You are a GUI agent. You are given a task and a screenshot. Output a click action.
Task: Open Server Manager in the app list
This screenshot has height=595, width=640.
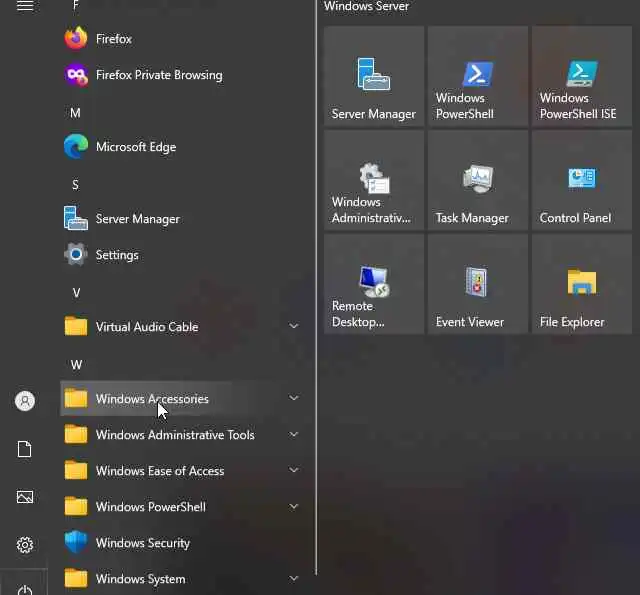point(180,219)
